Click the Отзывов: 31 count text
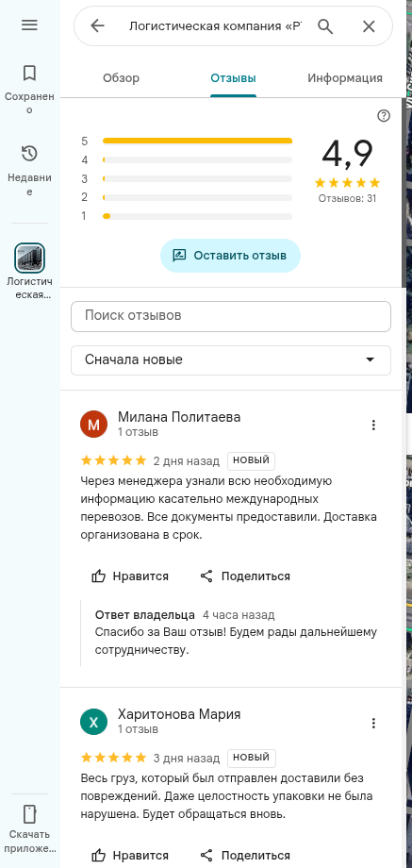The height and width of the screenshot is (868, 412). pos(347,198)
